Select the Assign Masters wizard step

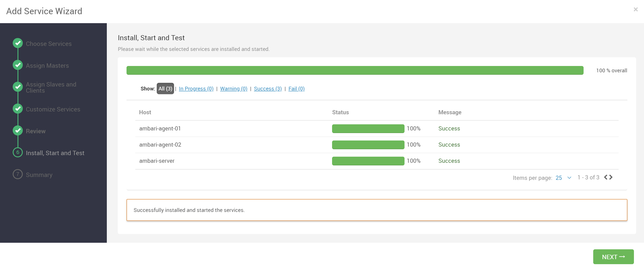pyautogui.click(x=47, y=66)
